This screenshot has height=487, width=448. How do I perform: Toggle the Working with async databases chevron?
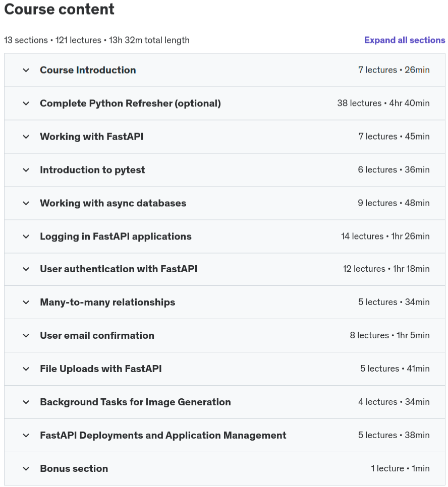(x=26, y=203)
